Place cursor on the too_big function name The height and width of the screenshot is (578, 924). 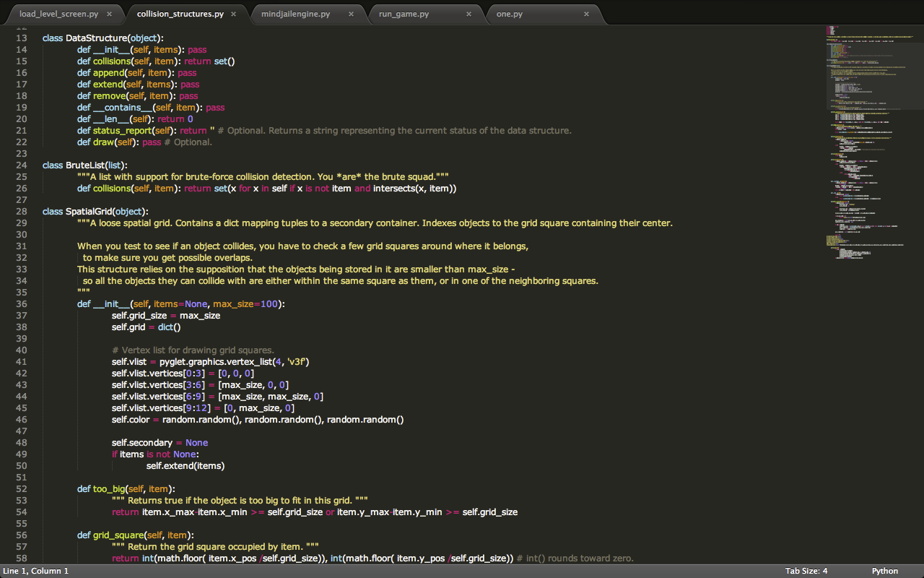coord(109,488)
